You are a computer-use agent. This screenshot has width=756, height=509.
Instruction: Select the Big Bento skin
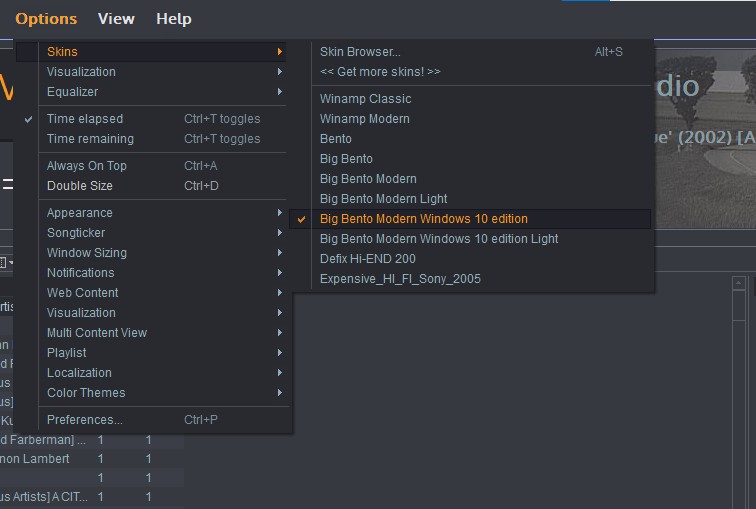471,159
